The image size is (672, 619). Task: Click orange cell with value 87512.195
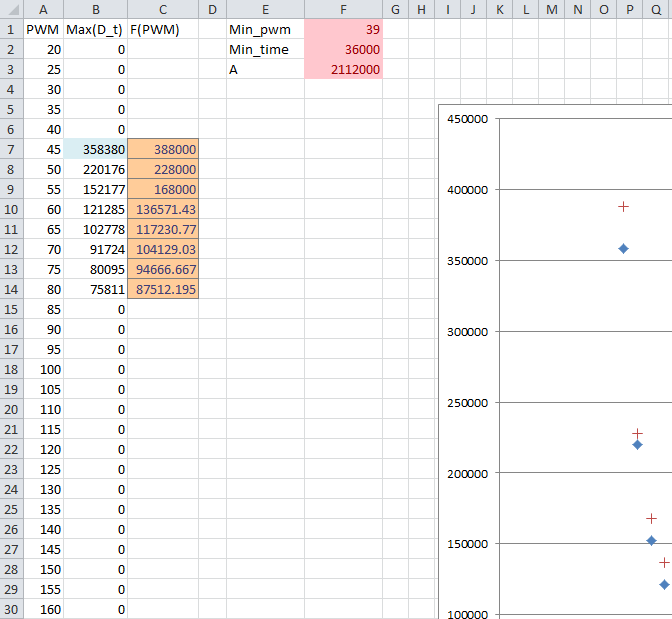click(163, 289)
